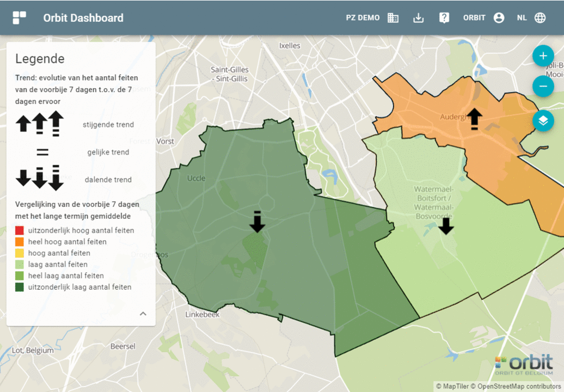
Task: Open the help question mark icon
Action: (x=444, y=18)
